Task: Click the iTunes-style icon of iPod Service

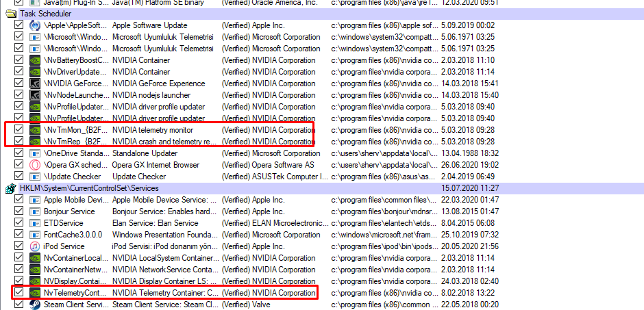Action: 35,246
